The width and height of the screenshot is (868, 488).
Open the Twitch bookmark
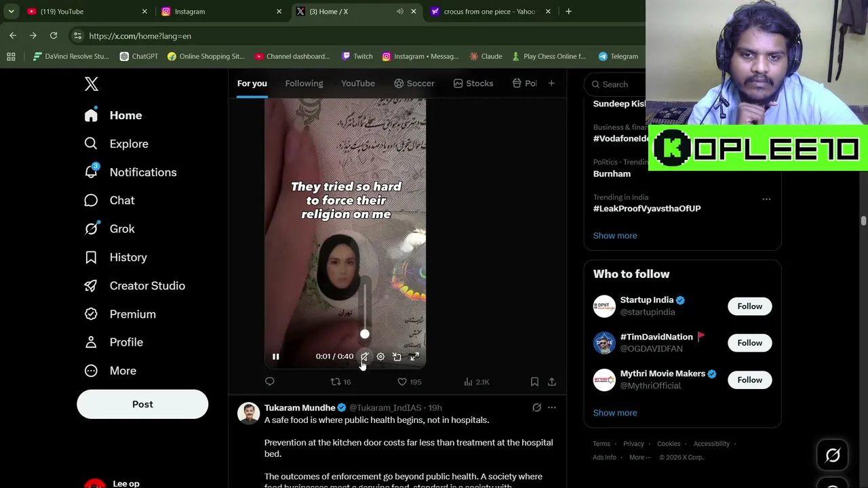[x=357, y=56]
